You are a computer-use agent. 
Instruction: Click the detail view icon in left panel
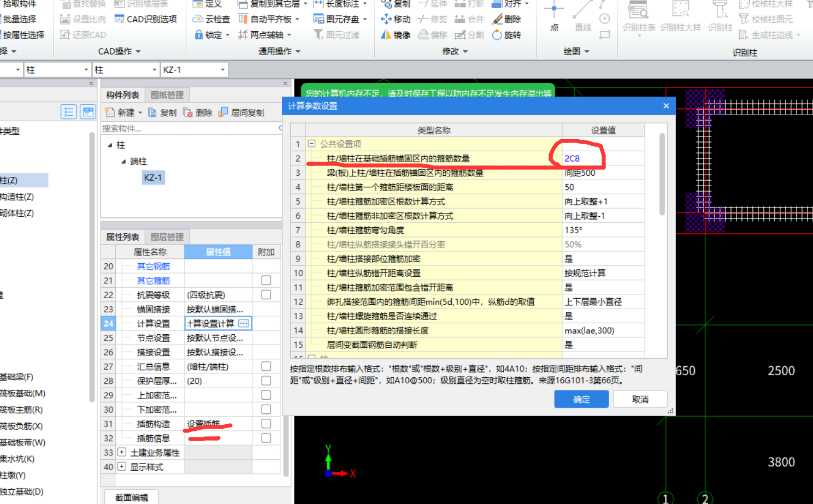pyautogui.click(x=88, y=112)
